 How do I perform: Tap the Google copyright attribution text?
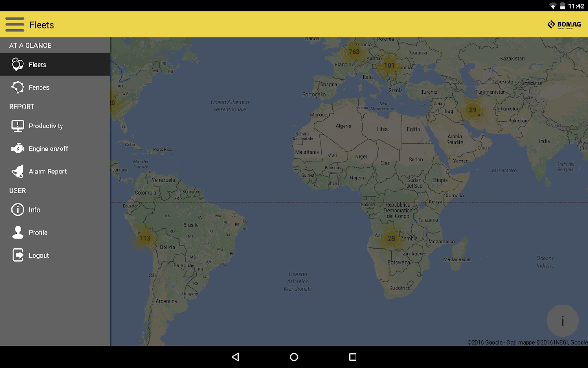[527, 342]
